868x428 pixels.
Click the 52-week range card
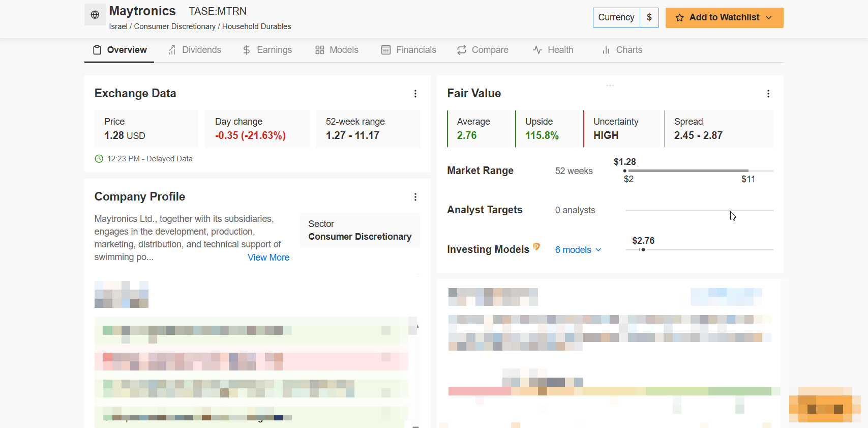(x=368, y=129)
